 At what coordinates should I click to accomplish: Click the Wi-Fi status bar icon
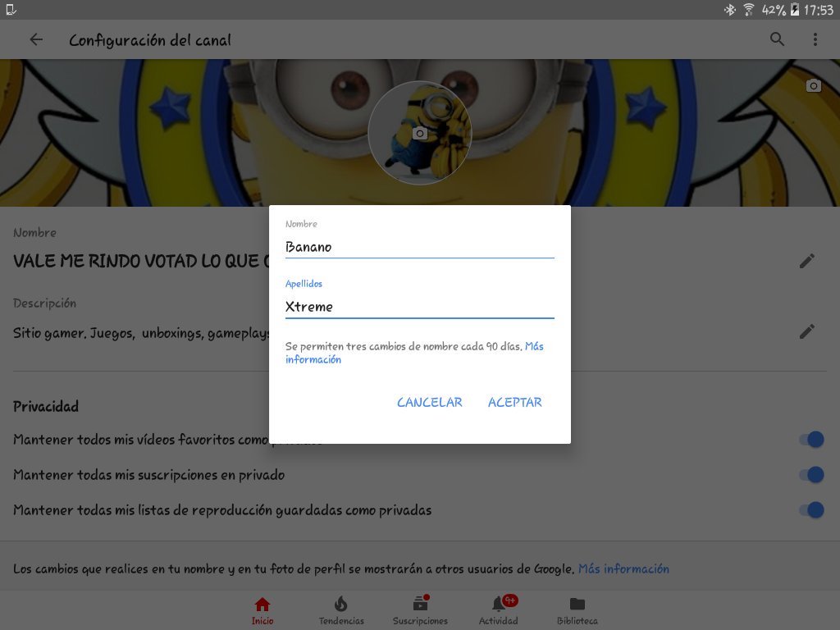pyautogui.click(x=748, y=10)
